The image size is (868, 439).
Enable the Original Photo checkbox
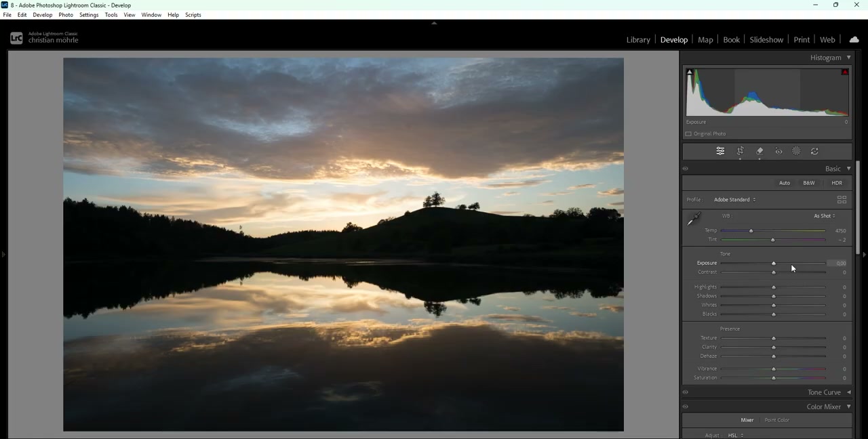coord(688,134)
